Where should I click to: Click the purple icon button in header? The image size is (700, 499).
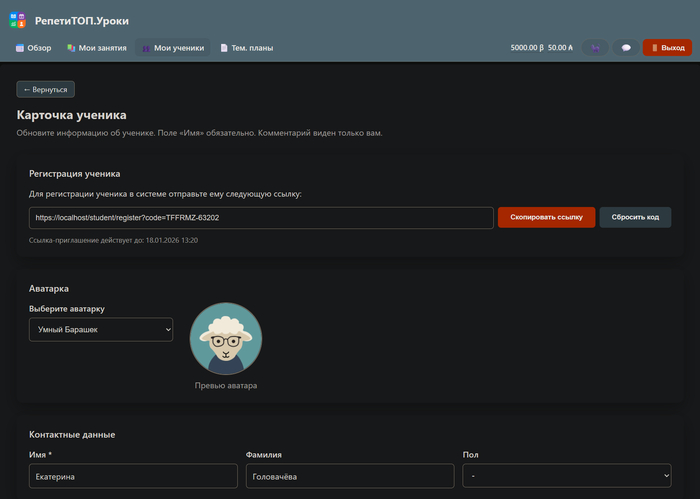pos(595,48)
